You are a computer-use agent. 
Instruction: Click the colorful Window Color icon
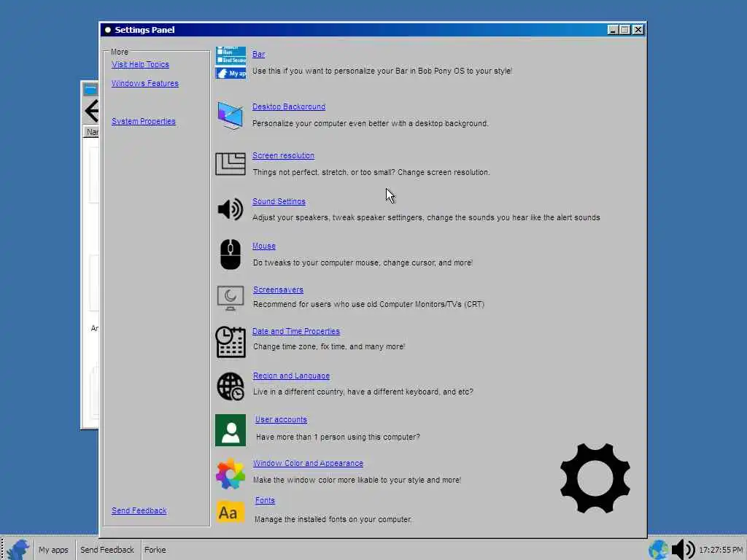tap(231, 474)
